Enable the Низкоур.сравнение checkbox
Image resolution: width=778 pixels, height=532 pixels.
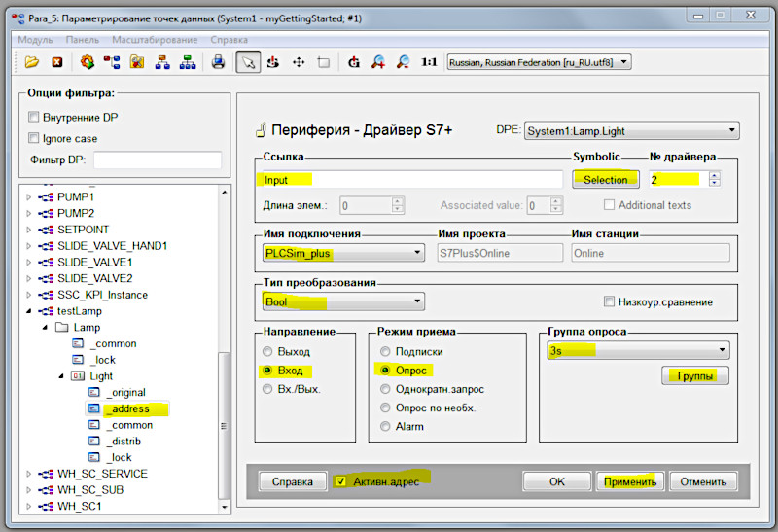[x=610, y=301]
